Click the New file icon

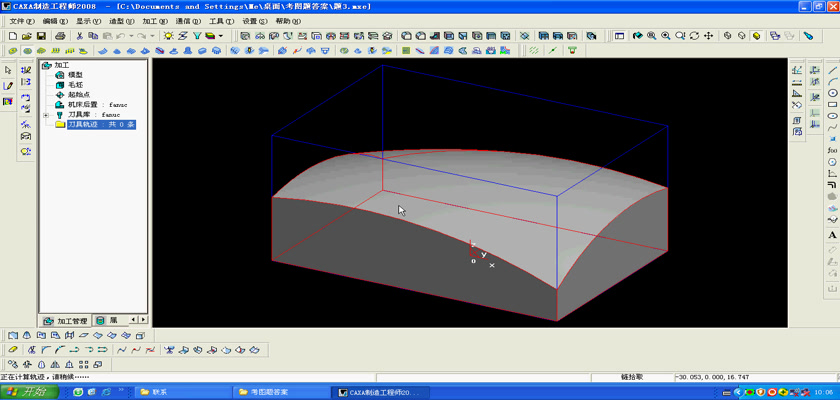[13, 36]
